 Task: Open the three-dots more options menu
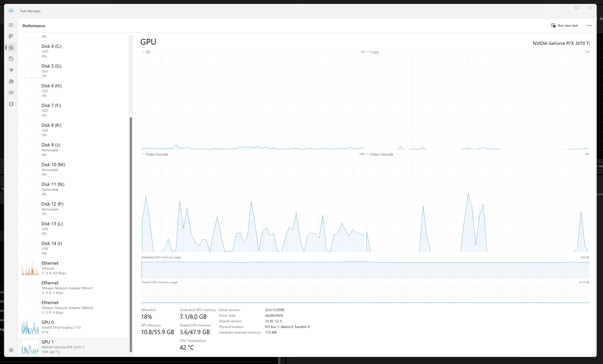(589, 26)
